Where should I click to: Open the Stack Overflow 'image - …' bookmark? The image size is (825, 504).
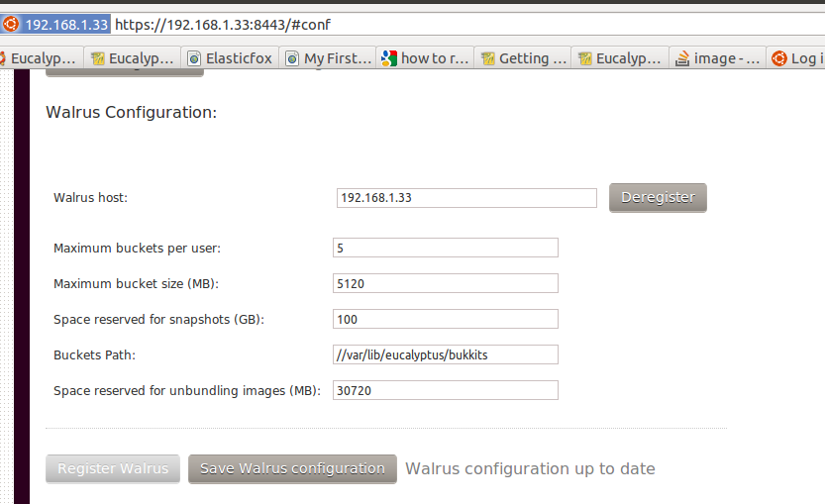point(718,57)
